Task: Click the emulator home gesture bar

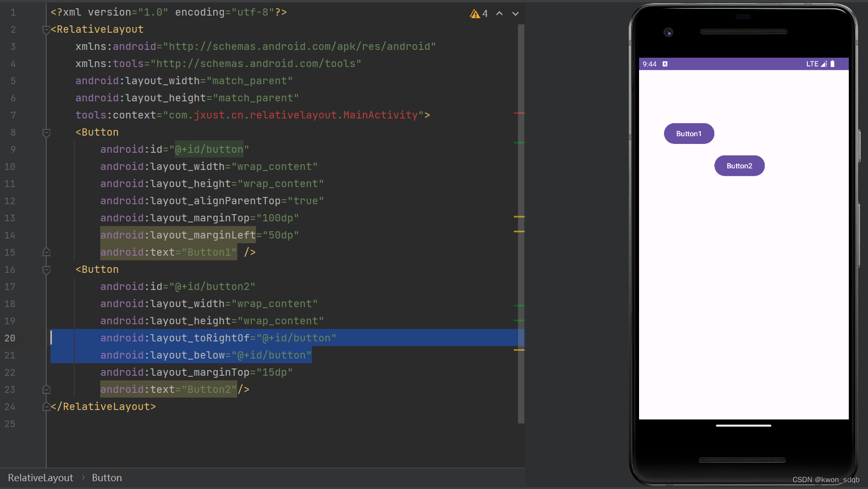Action: point(743,426)
